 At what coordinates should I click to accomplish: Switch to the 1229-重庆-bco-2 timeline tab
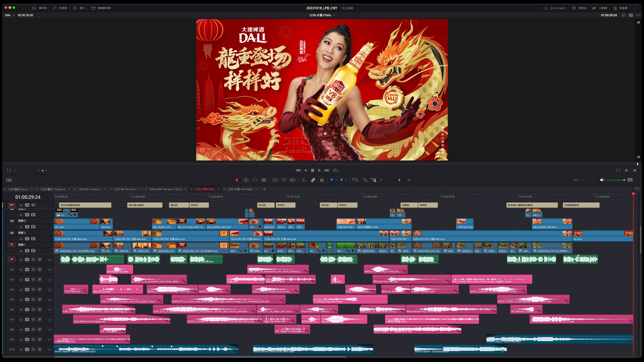[x=18, y=189]
